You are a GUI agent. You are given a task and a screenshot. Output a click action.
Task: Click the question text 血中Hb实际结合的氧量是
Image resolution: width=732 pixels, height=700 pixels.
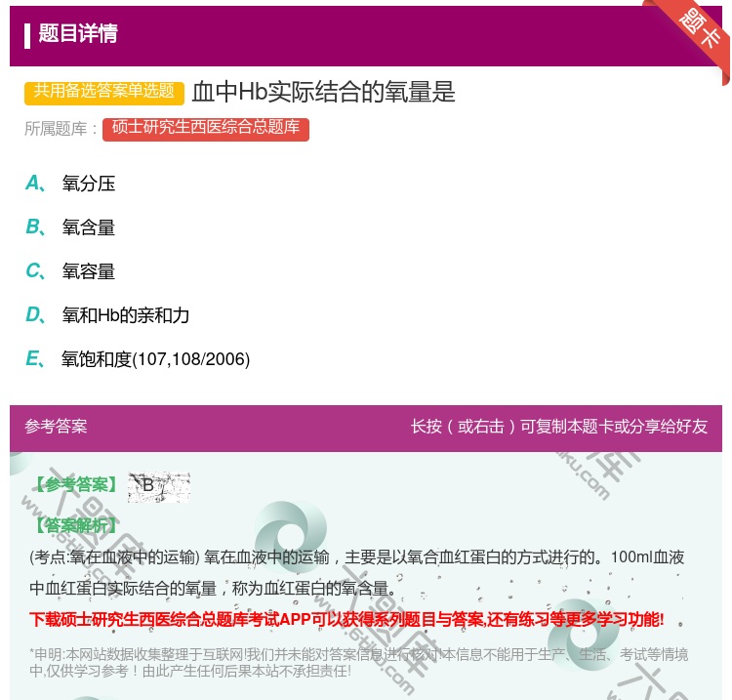(323, 92)
